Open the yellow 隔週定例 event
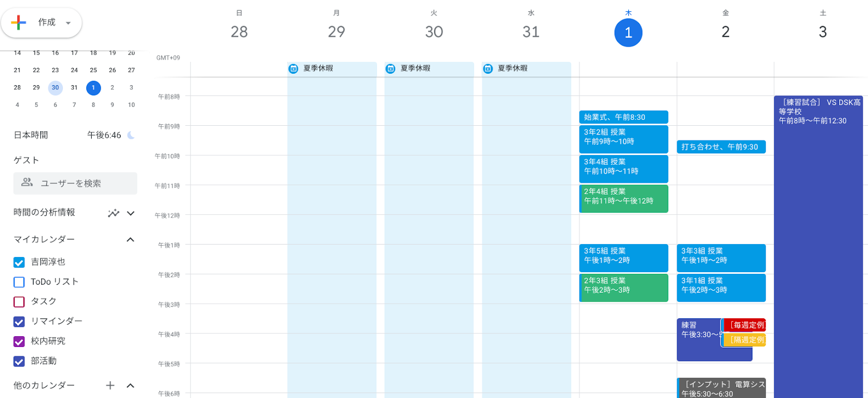868x398 pixels. coord(744,340)
